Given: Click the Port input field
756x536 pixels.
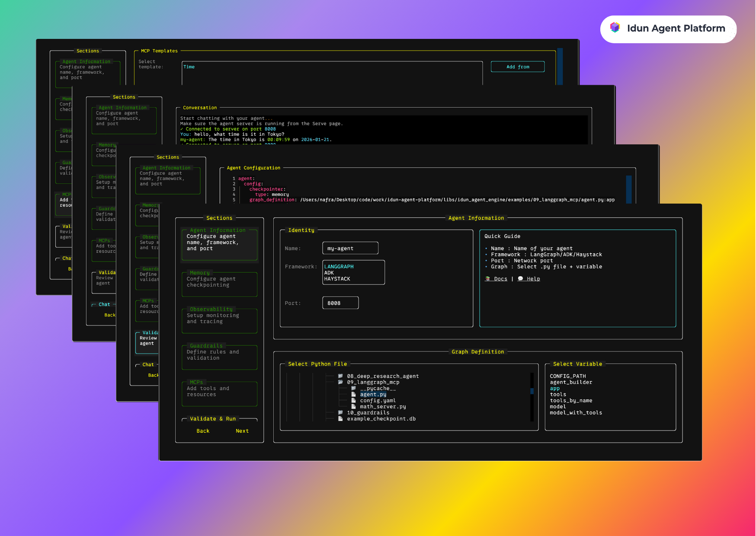Looking at the screenshot, I should (x=340, y=303).
